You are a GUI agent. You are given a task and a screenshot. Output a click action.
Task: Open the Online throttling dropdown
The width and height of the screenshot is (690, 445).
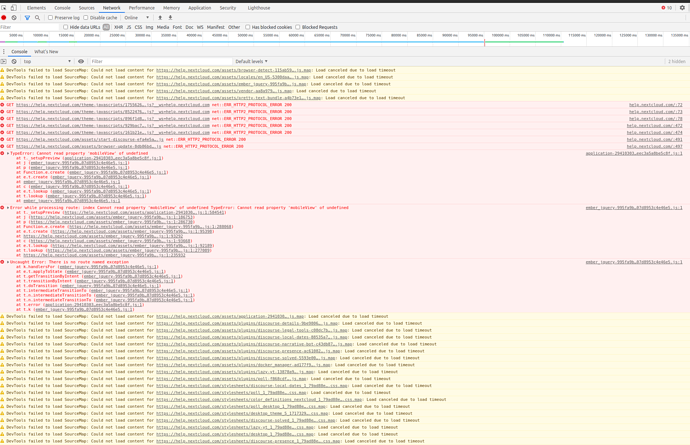coord(137,18)
